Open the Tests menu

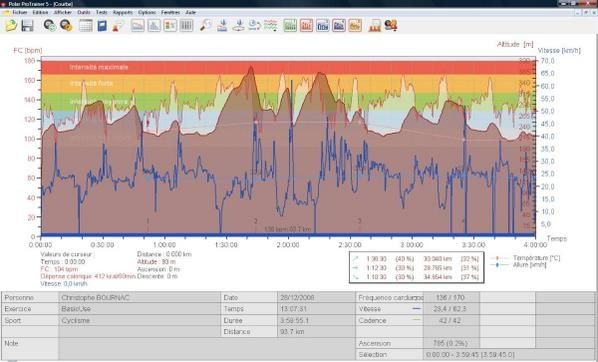coord(101,12)
